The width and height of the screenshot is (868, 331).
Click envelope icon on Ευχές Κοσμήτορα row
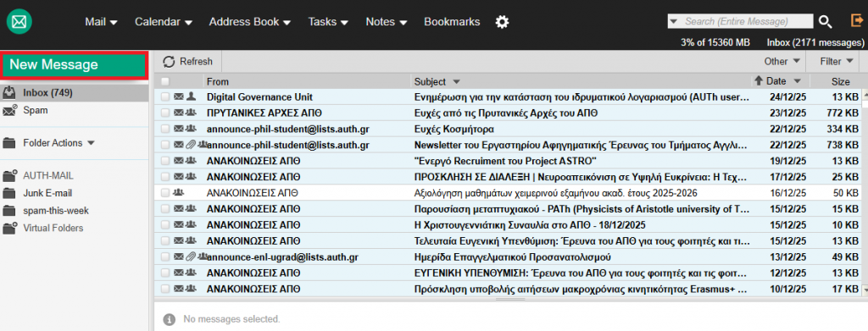click(x=179, y=129)
